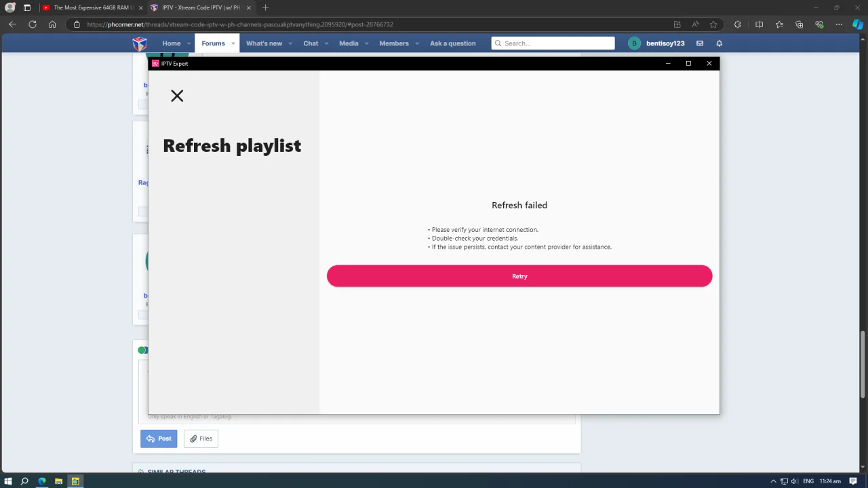Open the Media navigation item
This screenshot has width=868, height=488.
349,43
